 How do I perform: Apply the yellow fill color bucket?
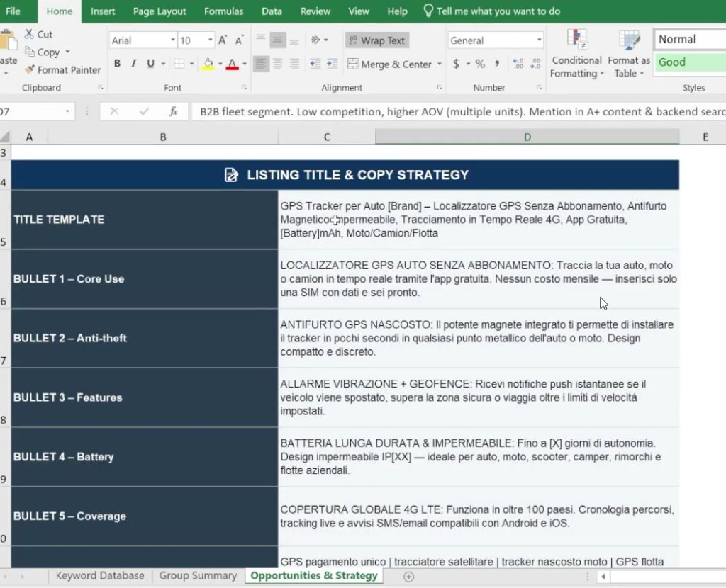point(208,64)
